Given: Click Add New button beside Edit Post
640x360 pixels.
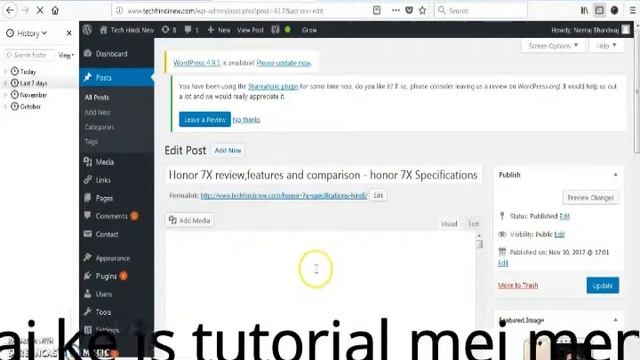Looking at the screenshot, I should (x=228, y=151).
